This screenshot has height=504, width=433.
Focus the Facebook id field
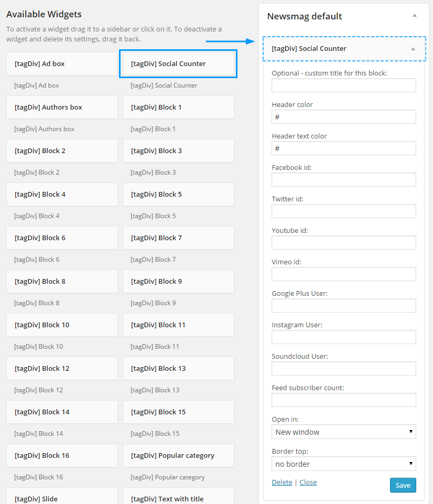click(343, 180)
